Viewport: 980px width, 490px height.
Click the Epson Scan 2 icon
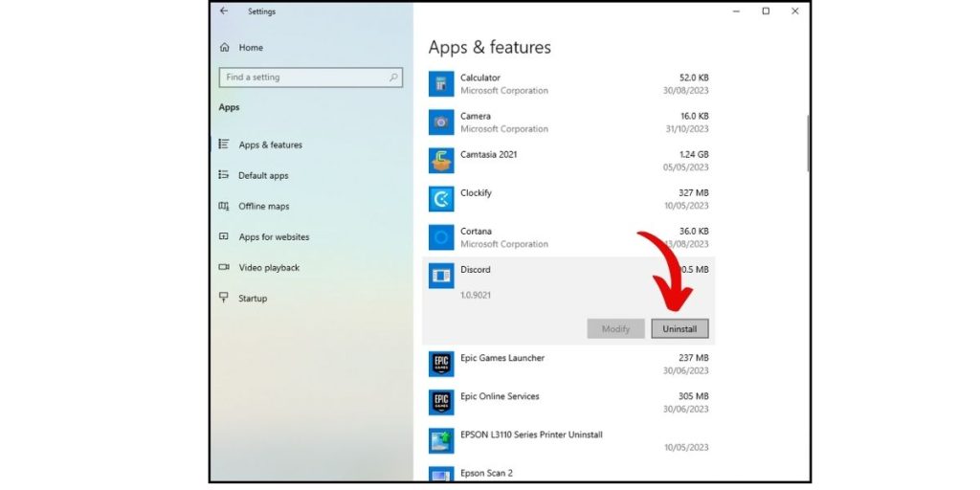pyautogui.click(x=441, y=475)
